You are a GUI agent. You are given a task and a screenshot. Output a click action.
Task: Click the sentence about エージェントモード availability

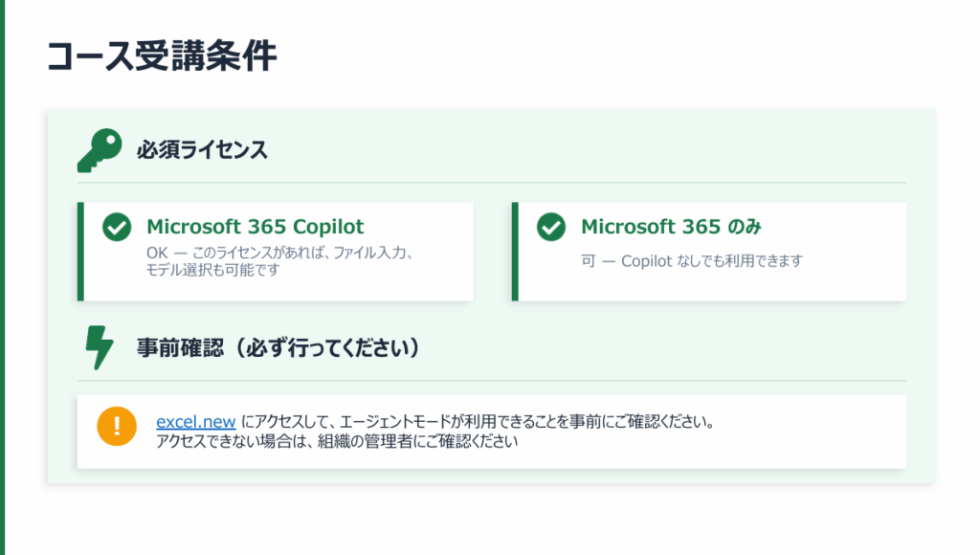point(479,421)
